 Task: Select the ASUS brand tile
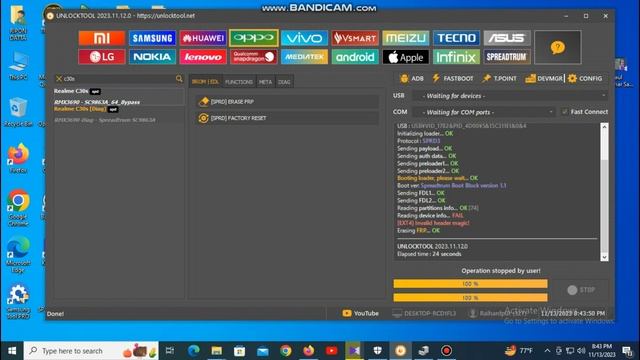(507, 38)
